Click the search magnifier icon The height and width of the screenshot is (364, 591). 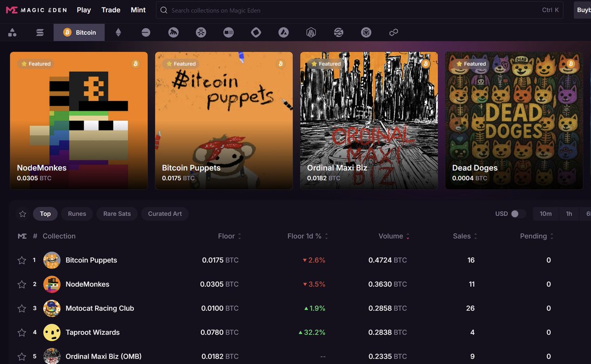pos(164,10)
